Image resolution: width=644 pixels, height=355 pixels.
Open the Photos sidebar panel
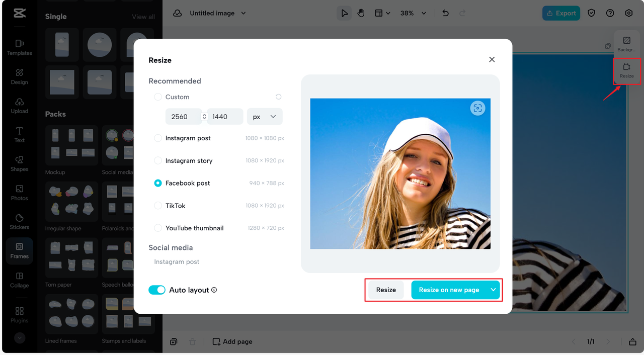(20, 193)
